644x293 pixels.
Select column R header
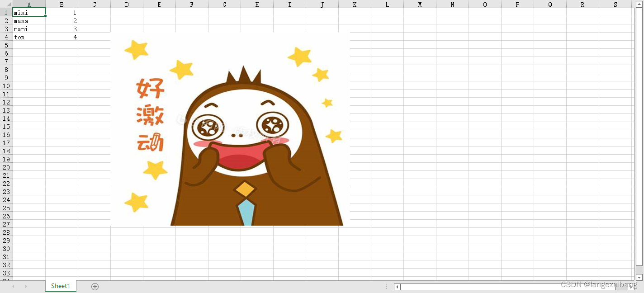tap(582, 4)
